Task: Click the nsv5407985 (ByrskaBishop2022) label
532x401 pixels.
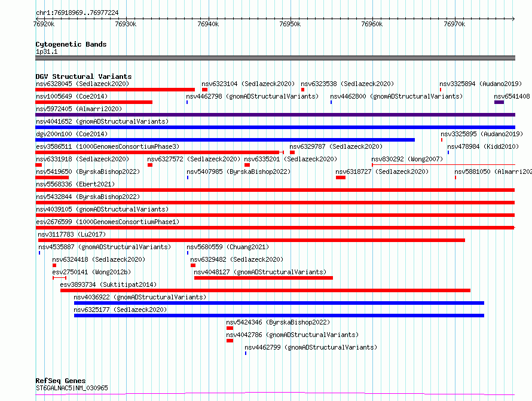Action: tap(239, 172)
